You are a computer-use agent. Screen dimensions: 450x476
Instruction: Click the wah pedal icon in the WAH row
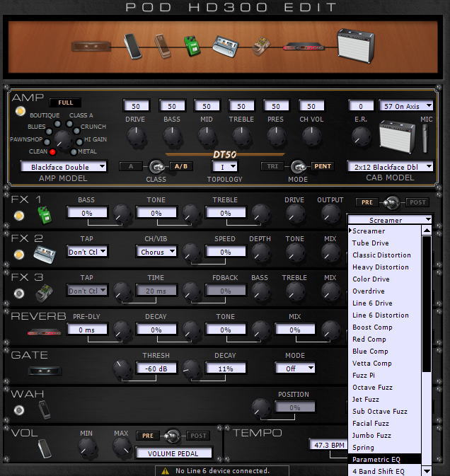coord(45,410)
